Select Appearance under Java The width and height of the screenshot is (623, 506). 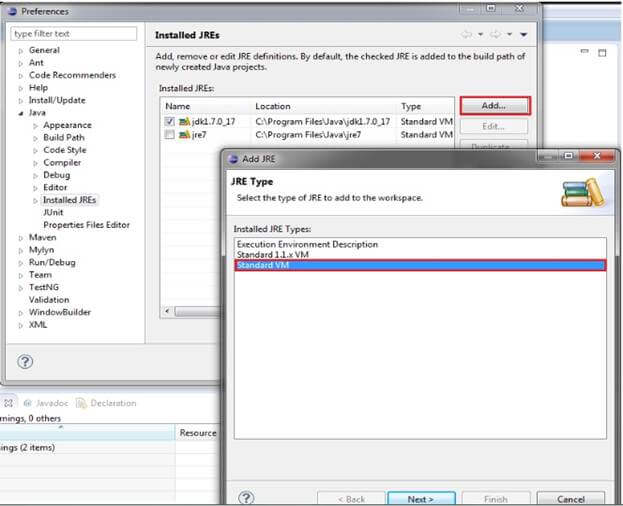pos(67,125)
